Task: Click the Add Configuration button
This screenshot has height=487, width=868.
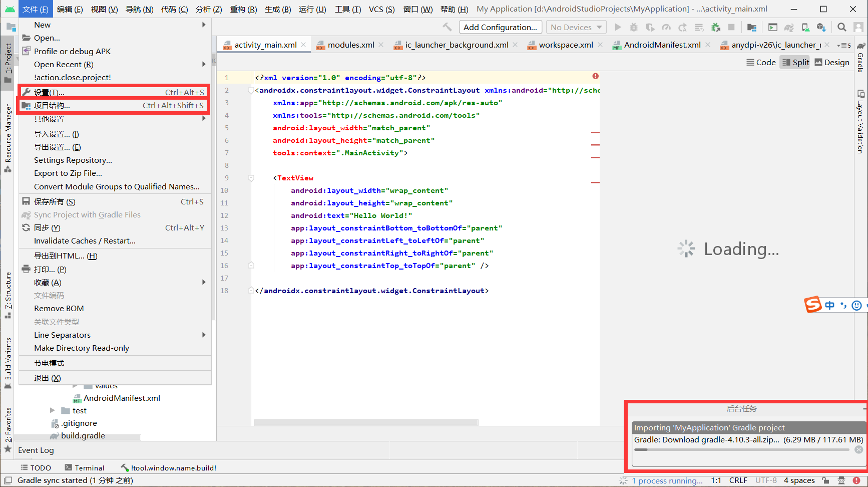Action: click(x=500, y=27)
